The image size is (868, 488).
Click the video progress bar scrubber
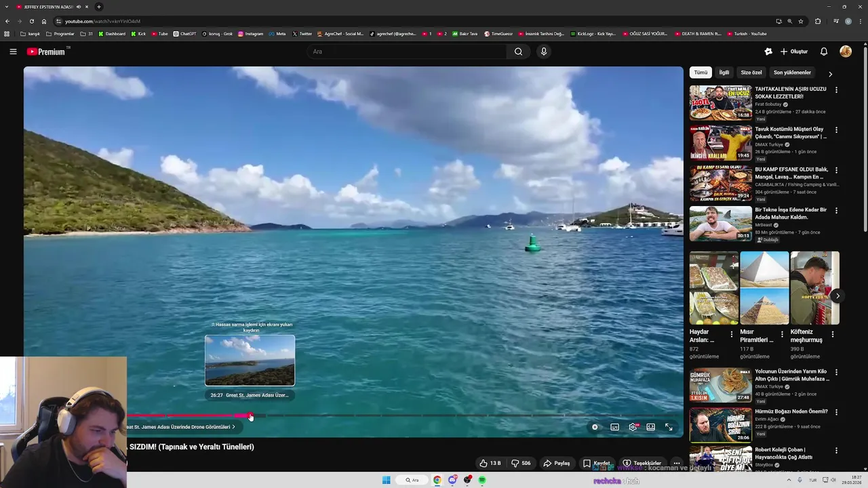[250, 415]
